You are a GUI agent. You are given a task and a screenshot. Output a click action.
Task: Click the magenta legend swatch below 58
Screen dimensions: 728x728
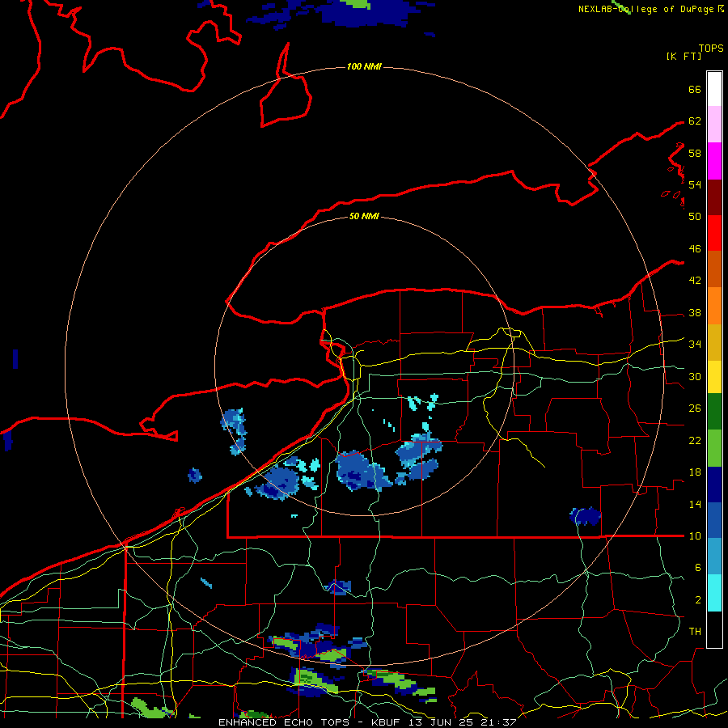coord(714,161)
